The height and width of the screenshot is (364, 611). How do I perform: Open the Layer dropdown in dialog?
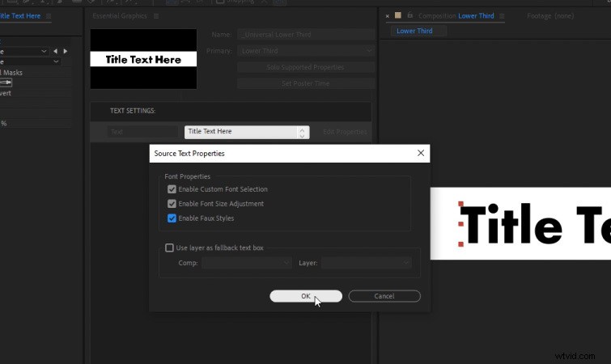coord(367,263)
